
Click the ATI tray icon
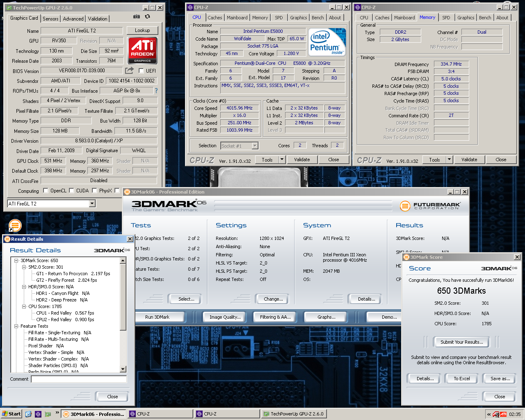click(x=503, y=414)
